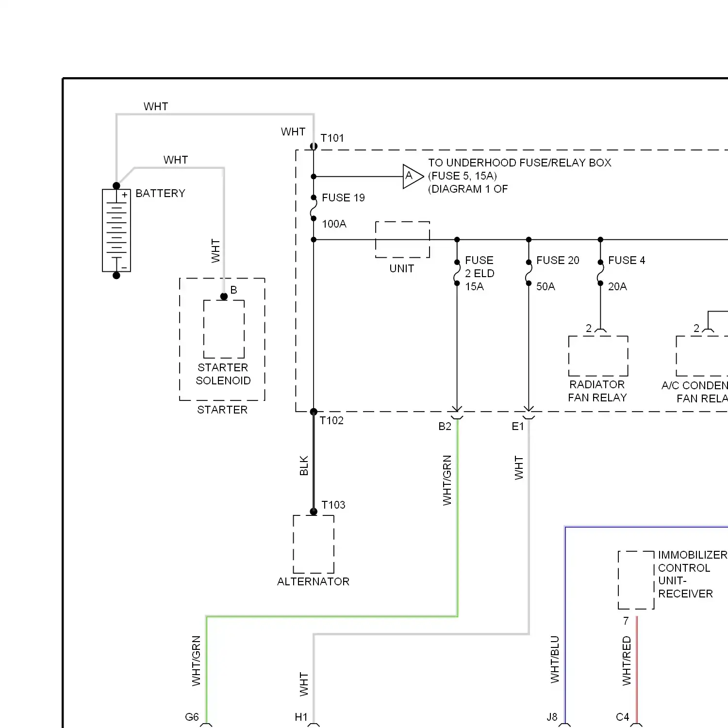Click the H1 connector label

point(301,717)
